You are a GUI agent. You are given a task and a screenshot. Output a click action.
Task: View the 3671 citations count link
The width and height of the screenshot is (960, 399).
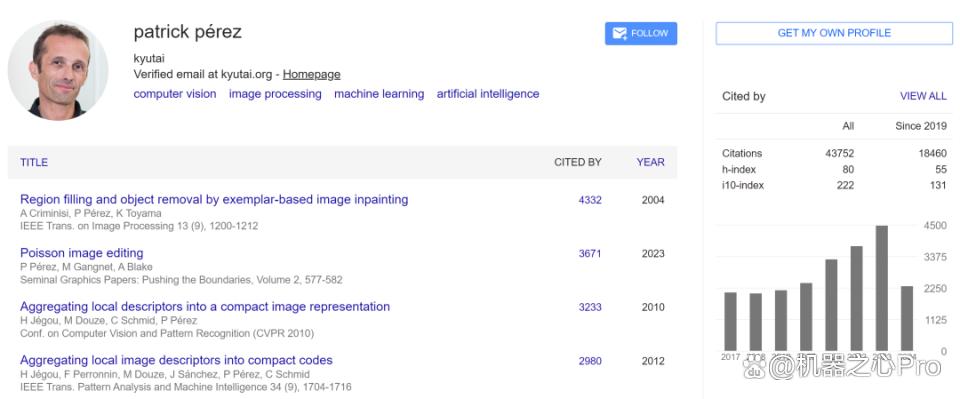coord(590,254)
